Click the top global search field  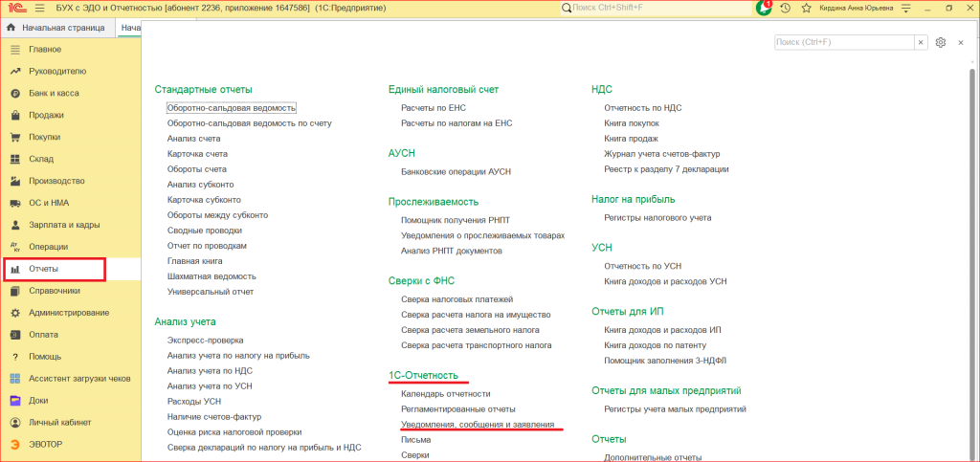(656, 9)
